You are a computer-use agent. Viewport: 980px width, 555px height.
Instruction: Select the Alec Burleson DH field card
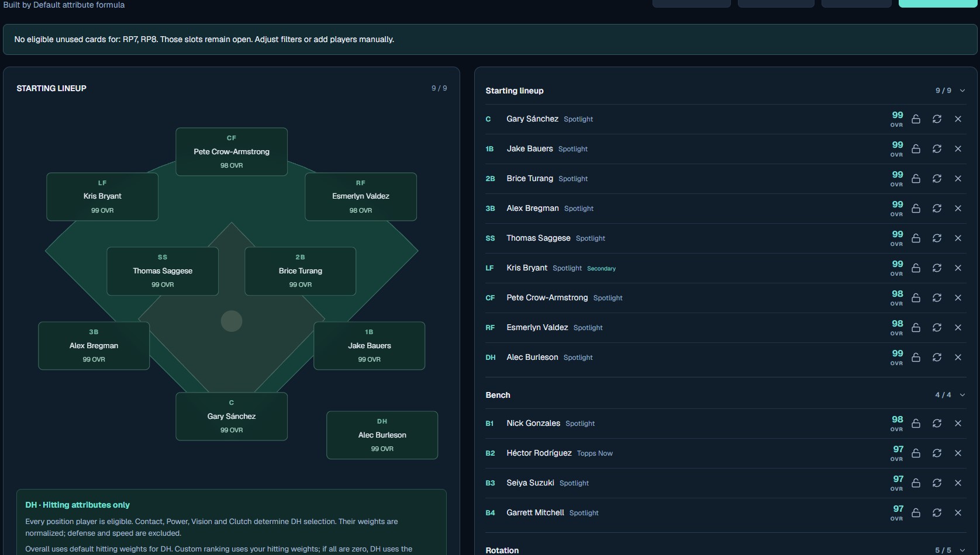click(382, 435)
